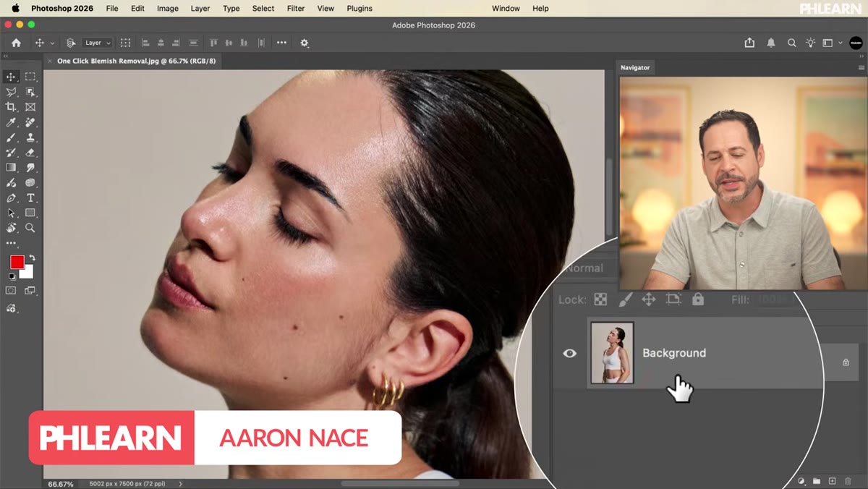868x489 pixels.
Task: Expand the toolbox double-arrow
Action: [6, 56]
